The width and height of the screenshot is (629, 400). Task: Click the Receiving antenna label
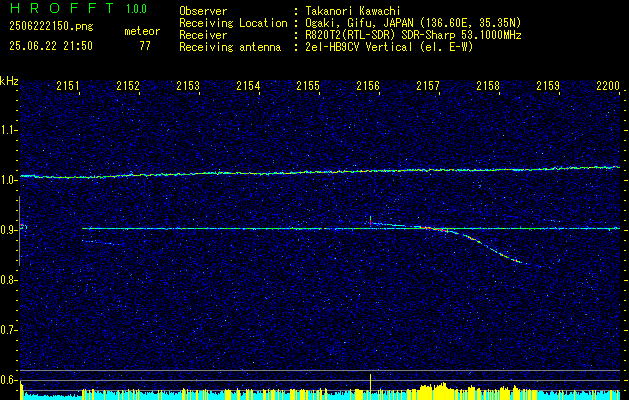[230, 47]
